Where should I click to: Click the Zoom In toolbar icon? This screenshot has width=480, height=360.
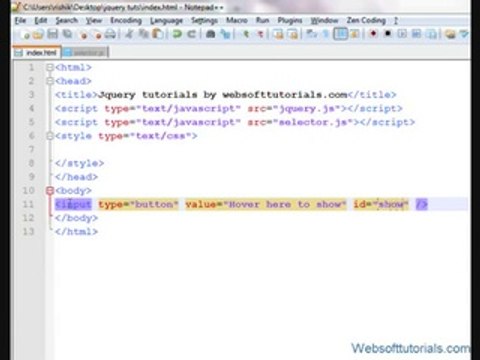coord(246,34)
